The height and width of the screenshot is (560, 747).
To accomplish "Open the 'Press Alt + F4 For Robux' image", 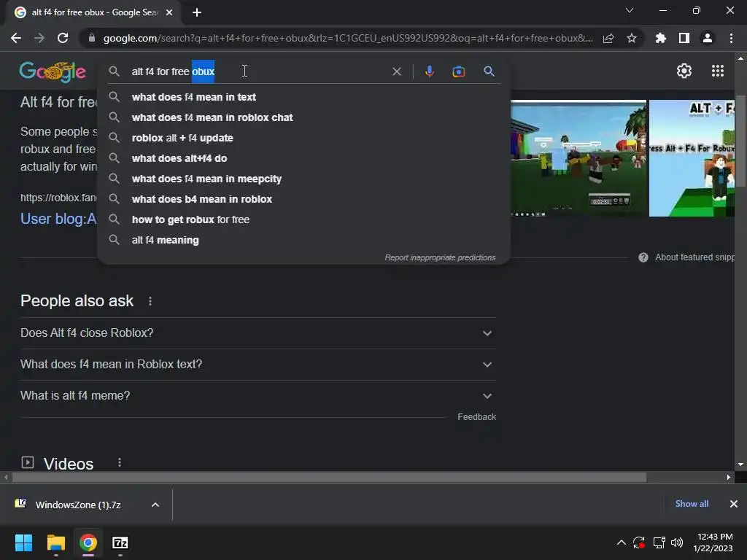I will coord(692,158).
